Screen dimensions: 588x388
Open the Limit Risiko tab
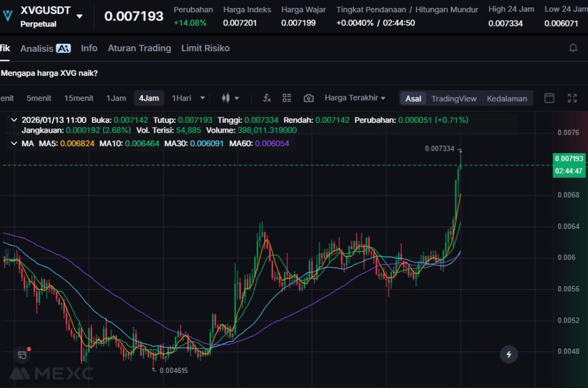click(x=205, y=48)
